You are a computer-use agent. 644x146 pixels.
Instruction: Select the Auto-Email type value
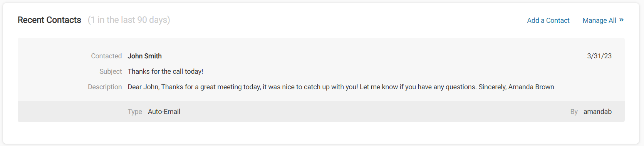click(x=164, y=112)
